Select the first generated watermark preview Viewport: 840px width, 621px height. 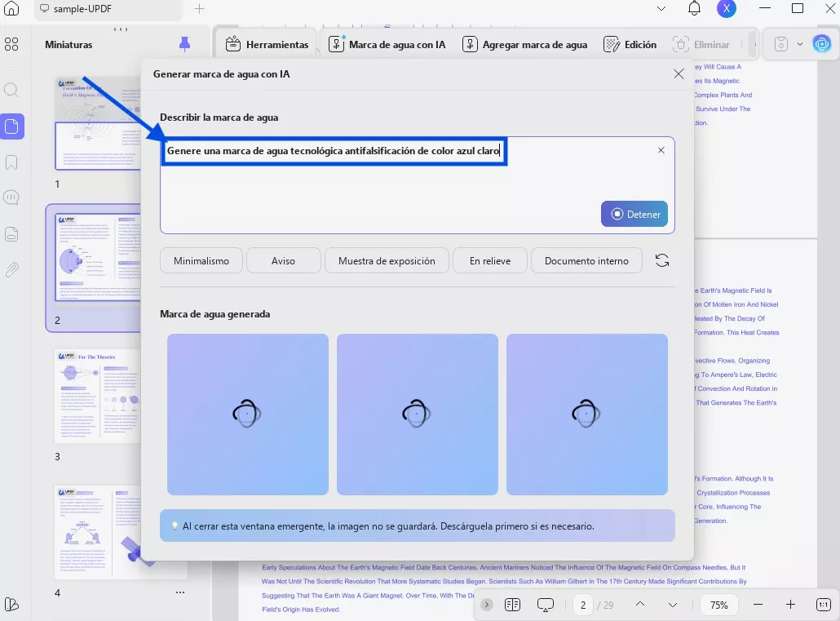(x=247, y=414)
